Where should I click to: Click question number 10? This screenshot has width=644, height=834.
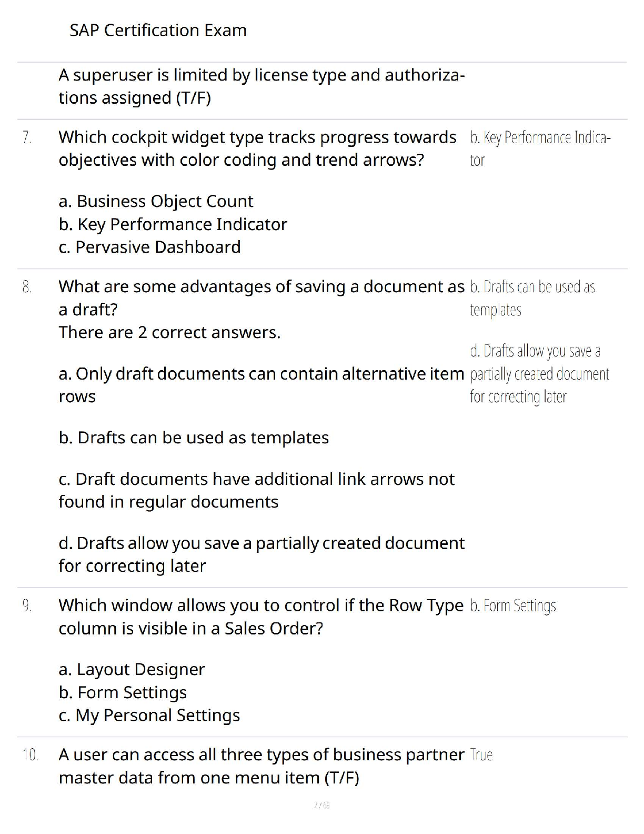click(30, 755)
